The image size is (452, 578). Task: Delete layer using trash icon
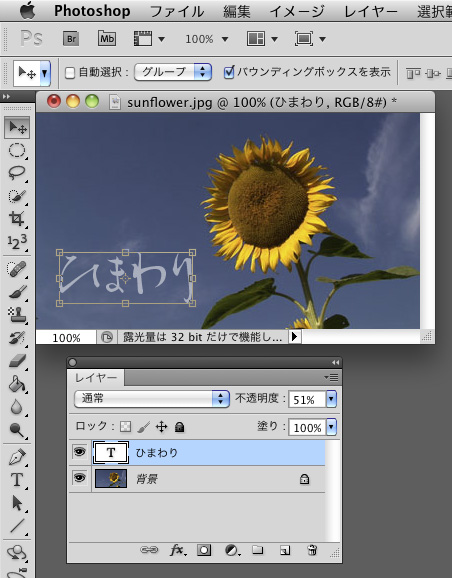click(312, 550)
